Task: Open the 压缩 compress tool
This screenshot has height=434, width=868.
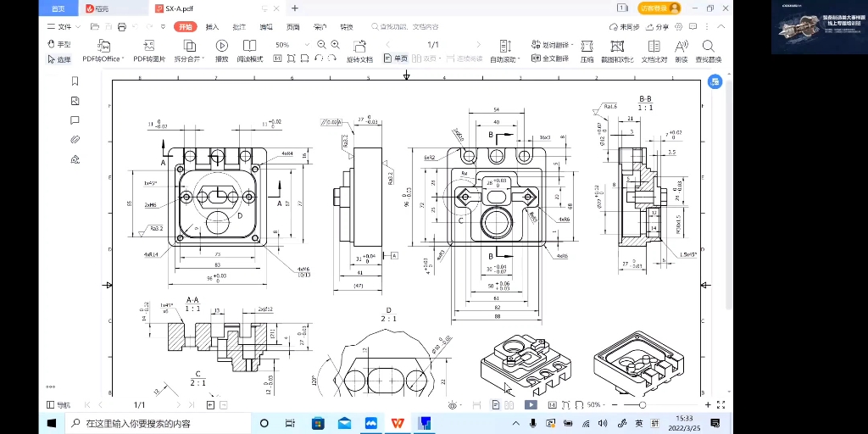Action: pos(587,51)
